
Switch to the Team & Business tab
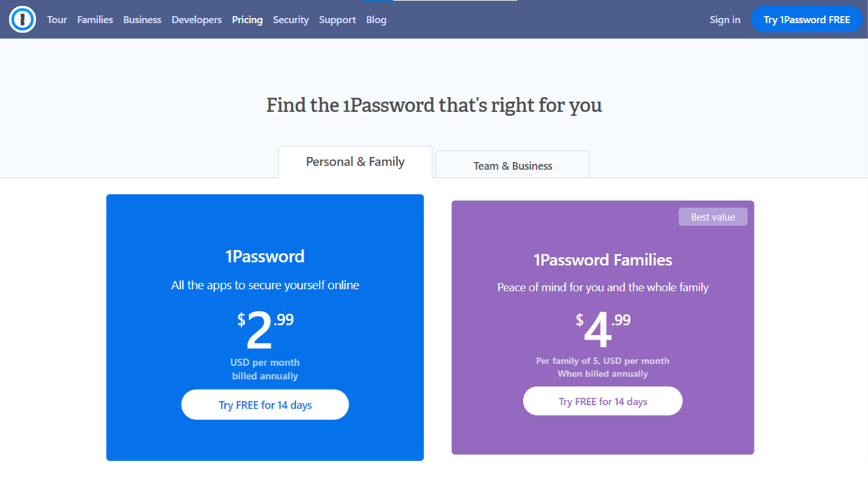coord(512,165)
